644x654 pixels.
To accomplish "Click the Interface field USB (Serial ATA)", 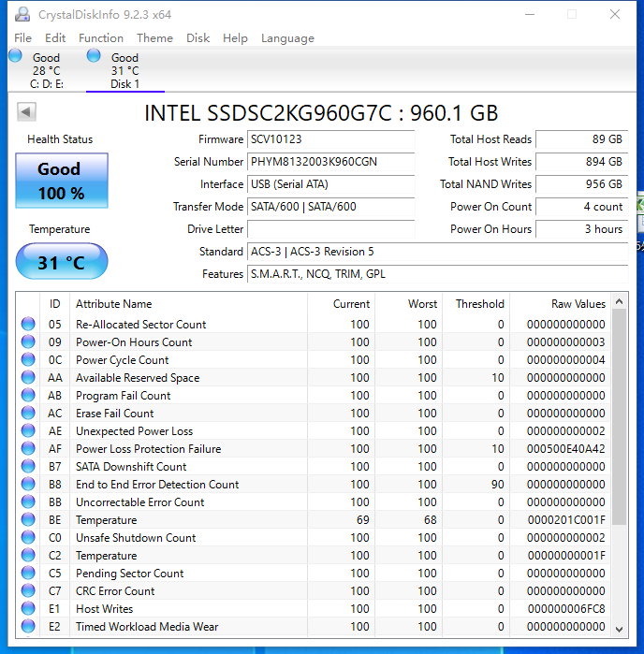I will pos(331,184).
